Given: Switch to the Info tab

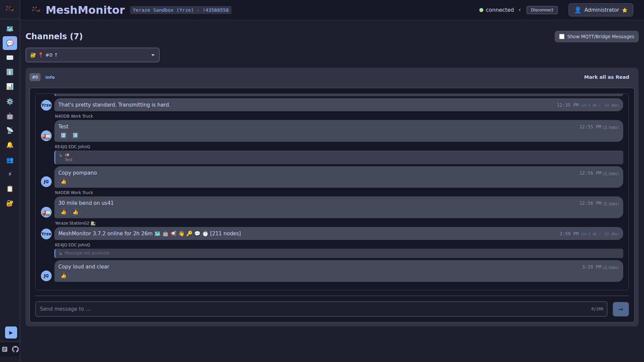Looking at the screenshot, I should point(50,77).
